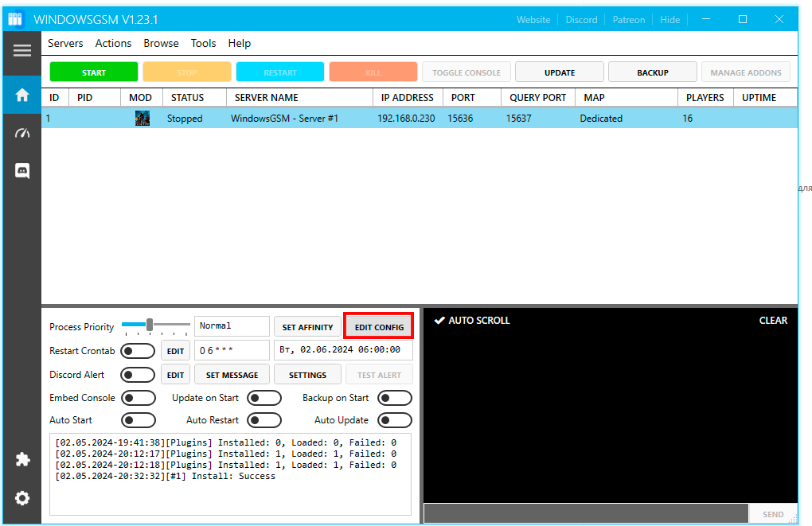Click SET AFFINITY button
This screenshot has height=526, width=812.
(307, 327)
